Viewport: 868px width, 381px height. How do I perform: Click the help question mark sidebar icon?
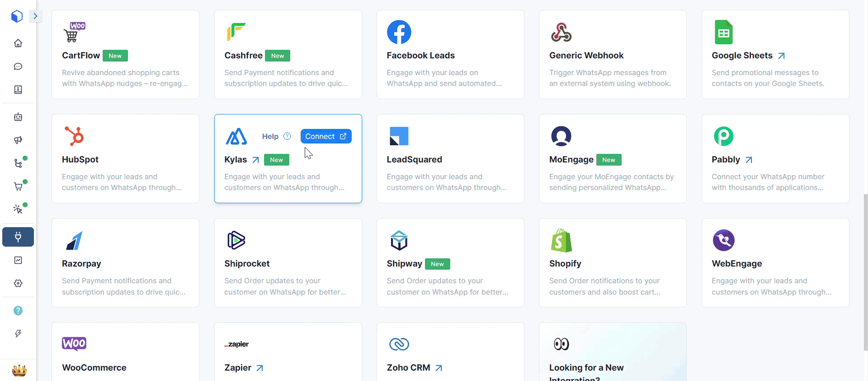18,311
